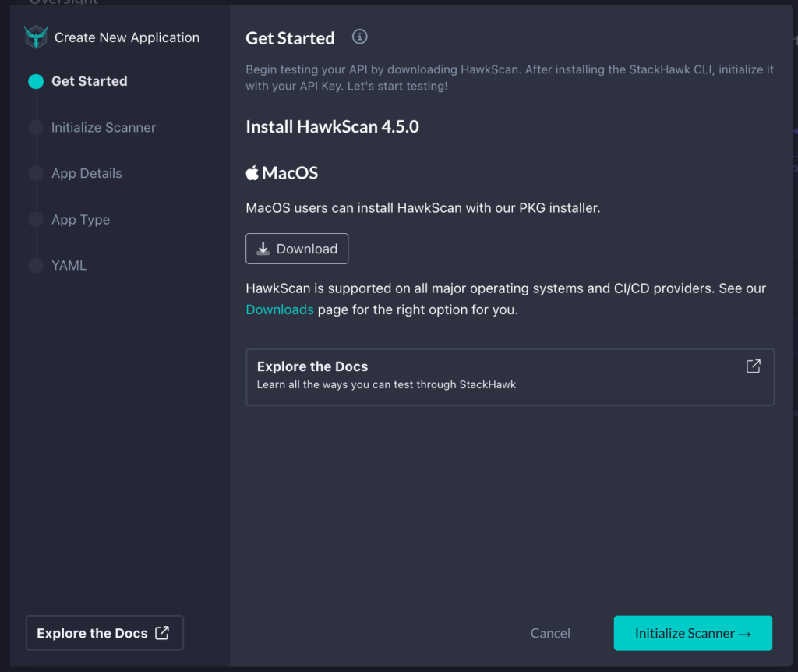Click the Apple icon next to MacOS

[253, 172]
